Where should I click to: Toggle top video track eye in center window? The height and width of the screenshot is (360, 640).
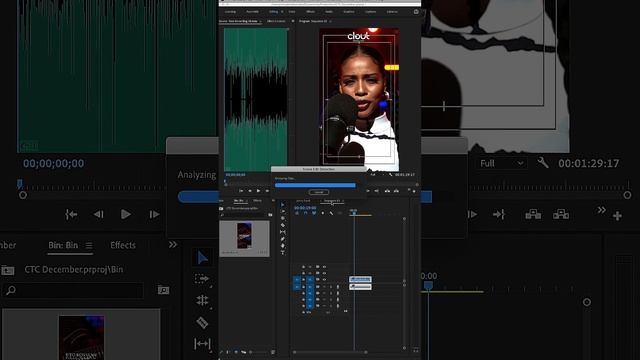pos(324,267)
